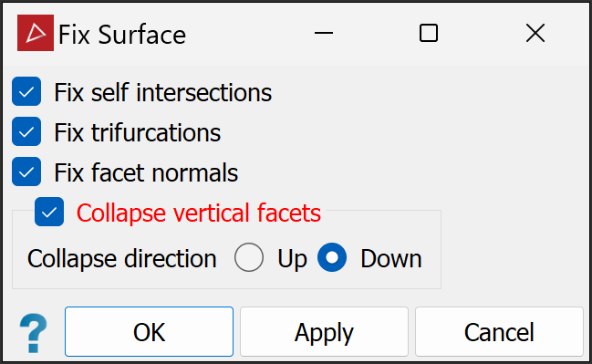Screen dimensions: 592x364
Task: Disable the Fix facet normals checkbox
Action: pyautogui.click(x=26, y=172)
